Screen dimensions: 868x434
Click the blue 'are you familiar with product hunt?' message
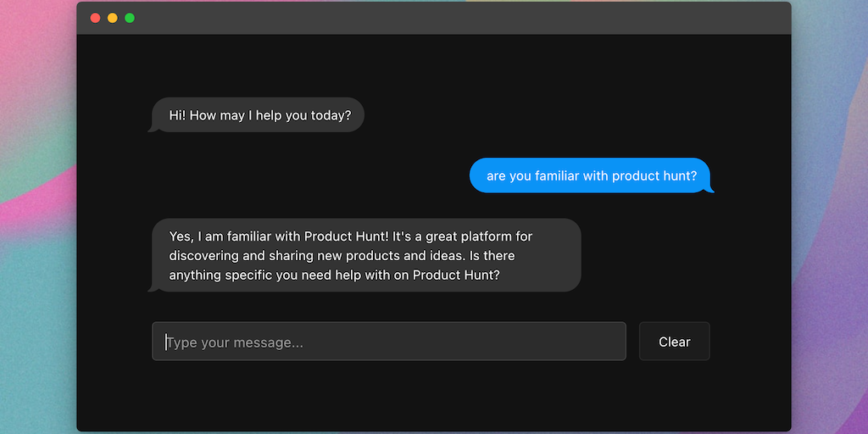[x=591, y=175]
